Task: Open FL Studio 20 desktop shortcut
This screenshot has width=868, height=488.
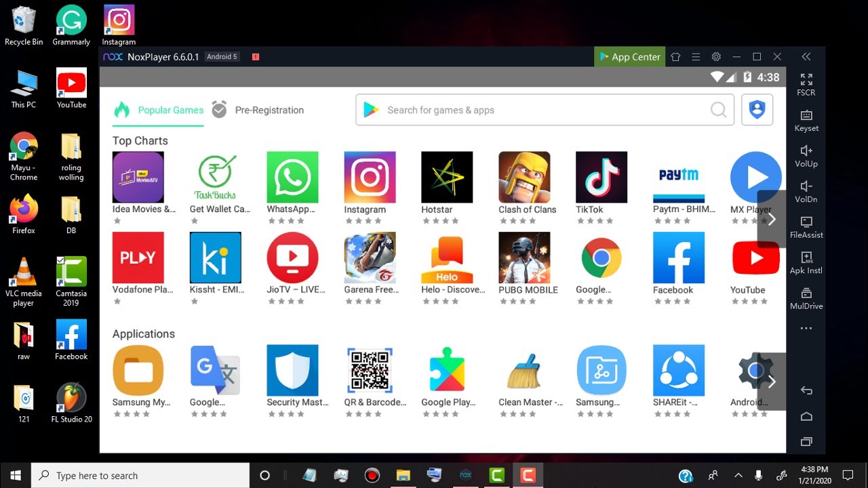Action: 71,403
